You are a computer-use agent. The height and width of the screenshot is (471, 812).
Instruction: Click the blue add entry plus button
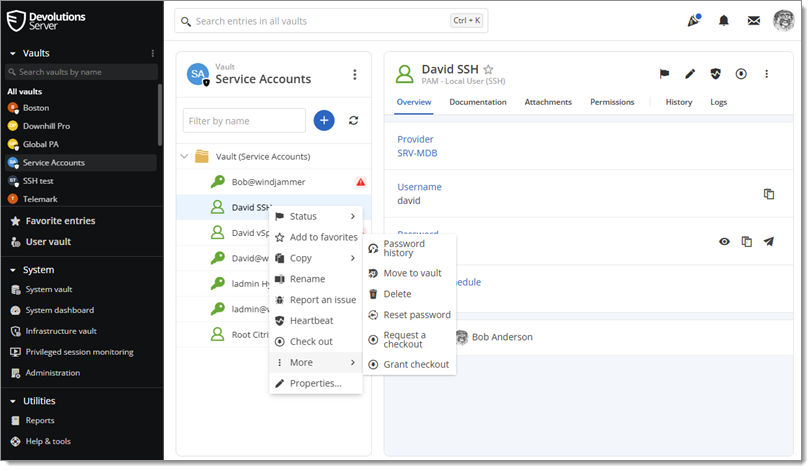[324, 120]
